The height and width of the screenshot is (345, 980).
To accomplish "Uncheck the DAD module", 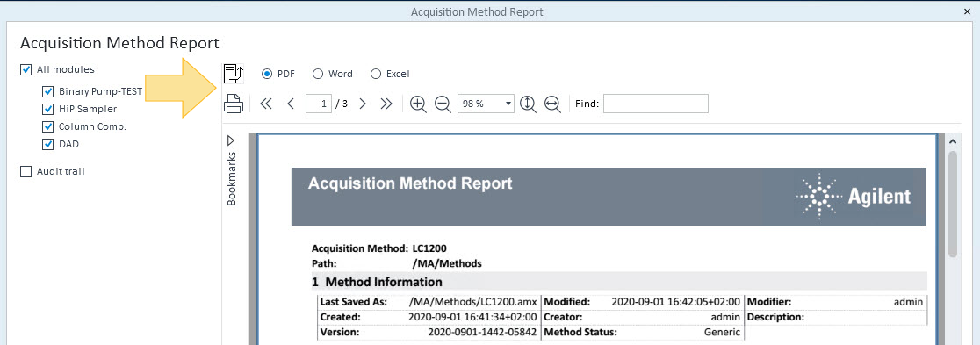I will (48, 144).
